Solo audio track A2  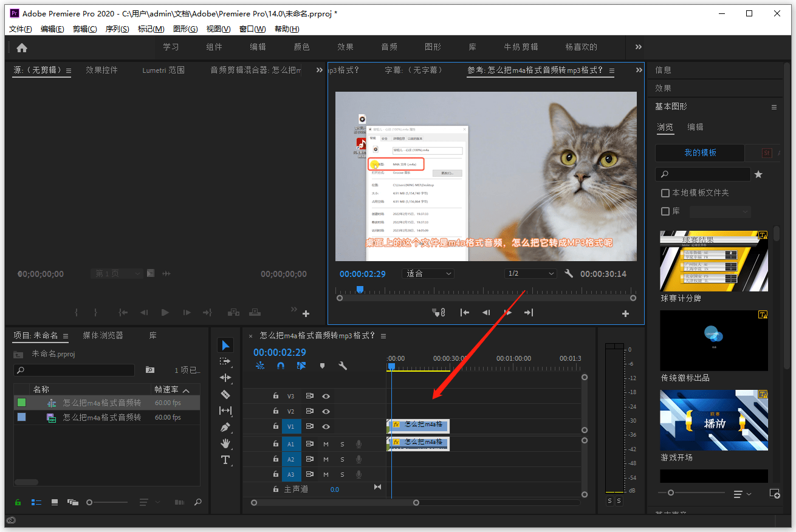342,459
